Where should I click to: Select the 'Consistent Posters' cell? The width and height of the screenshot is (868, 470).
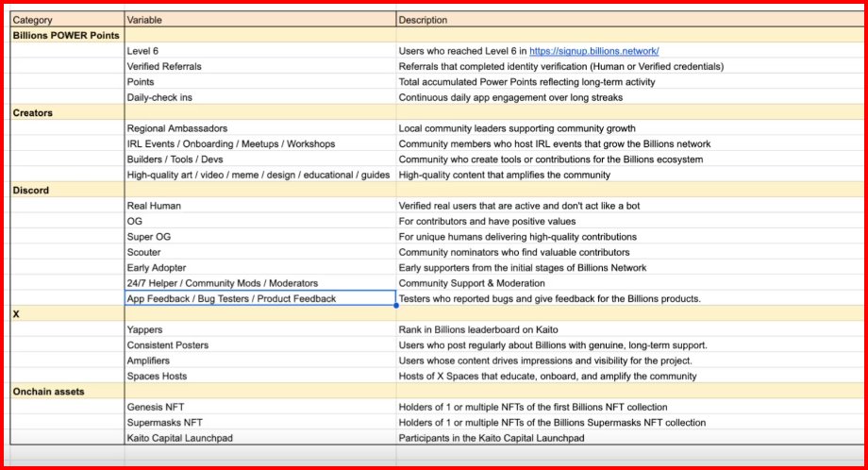coord(260,344)
